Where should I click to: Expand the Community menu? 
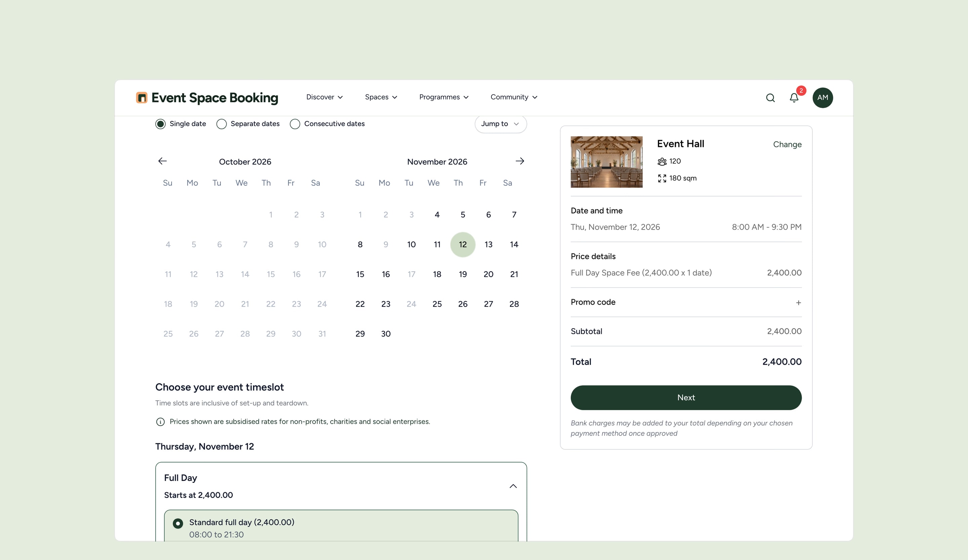tap(514, 97)
